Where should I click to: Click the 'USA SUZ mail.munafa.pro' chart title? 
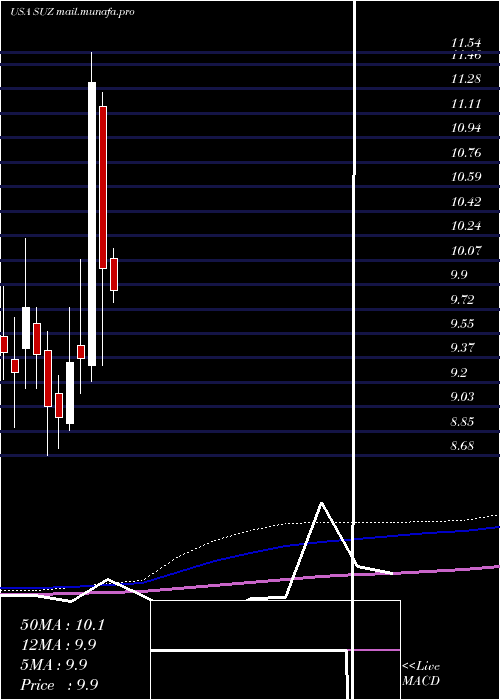point(72,12)
